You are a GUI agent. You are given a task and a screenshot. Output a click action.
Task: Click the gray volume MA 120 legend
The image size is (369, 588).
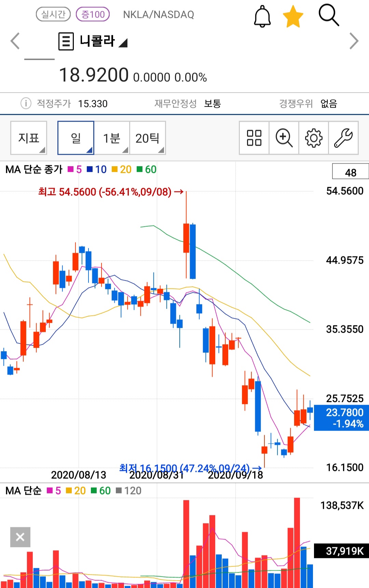129,491
